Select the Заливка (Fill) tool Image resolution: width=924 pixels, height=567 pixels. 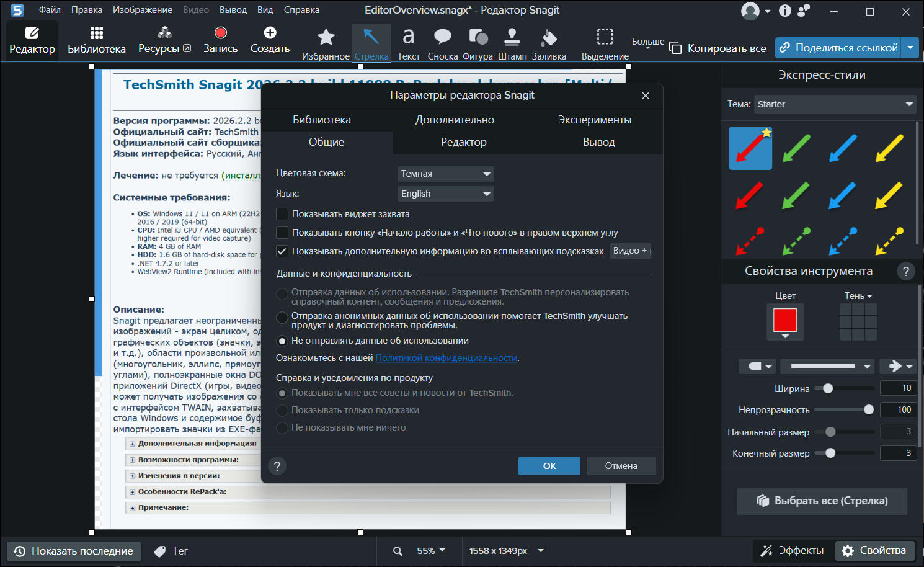click(x=549, y=43)
